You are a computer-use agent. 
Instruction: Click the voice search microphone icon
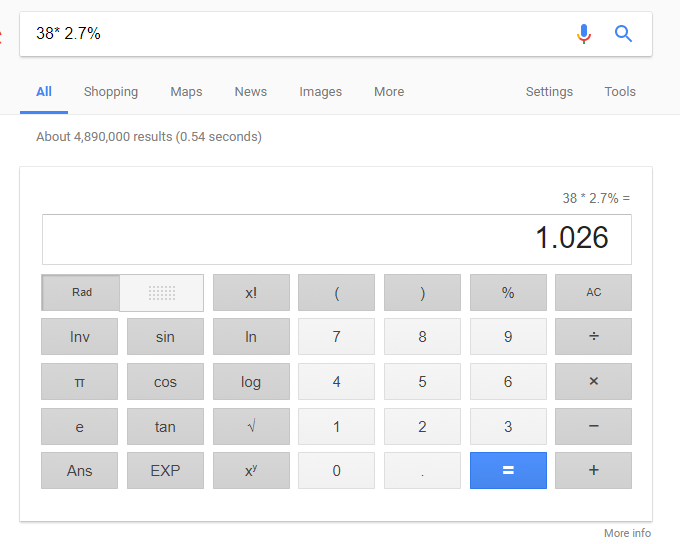[584, 34]
